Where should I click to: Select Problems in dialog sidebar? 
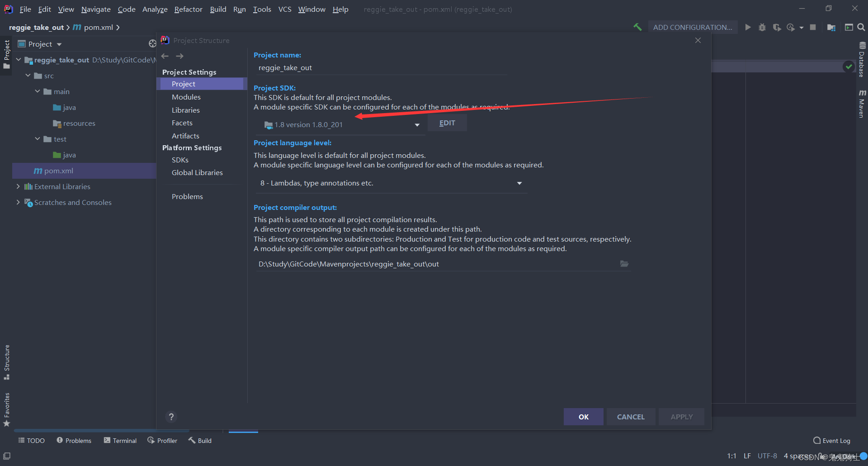[x=187, y=196]
